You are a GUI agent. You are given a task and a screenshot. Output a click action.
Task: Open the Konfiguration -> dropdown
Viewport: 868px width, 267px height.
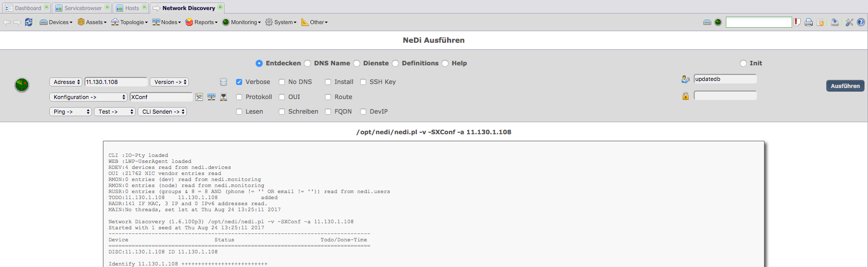tap(88, 97)
